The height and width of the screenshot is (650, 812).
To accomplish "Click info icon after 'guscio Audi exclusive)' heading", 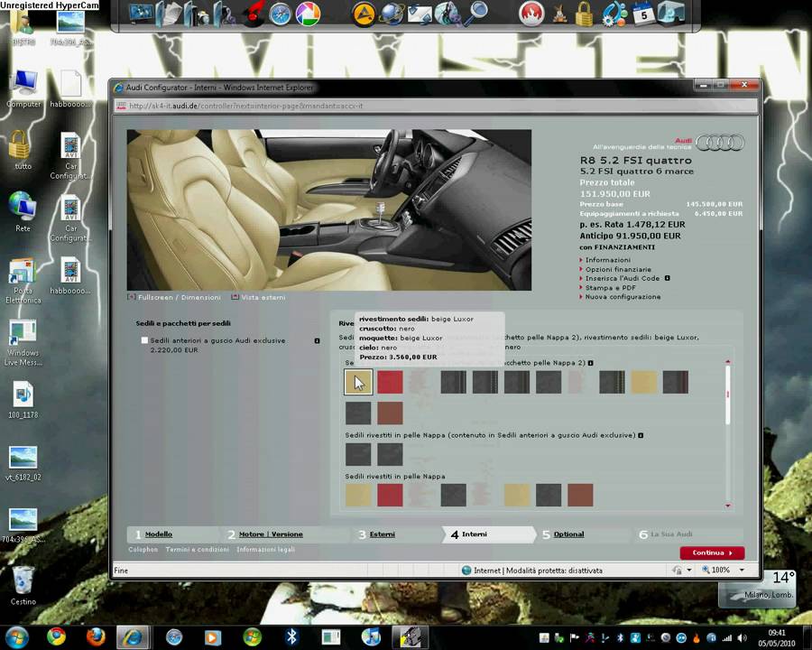I will pyautogui.click(x=641, y=435).
